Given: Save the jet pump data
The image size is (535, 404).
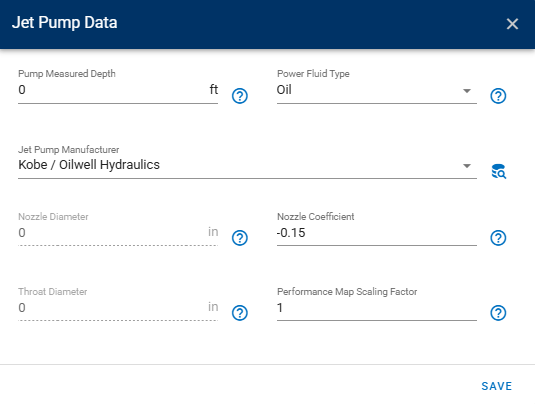Looking at the screenshot, I should [496, 386].
